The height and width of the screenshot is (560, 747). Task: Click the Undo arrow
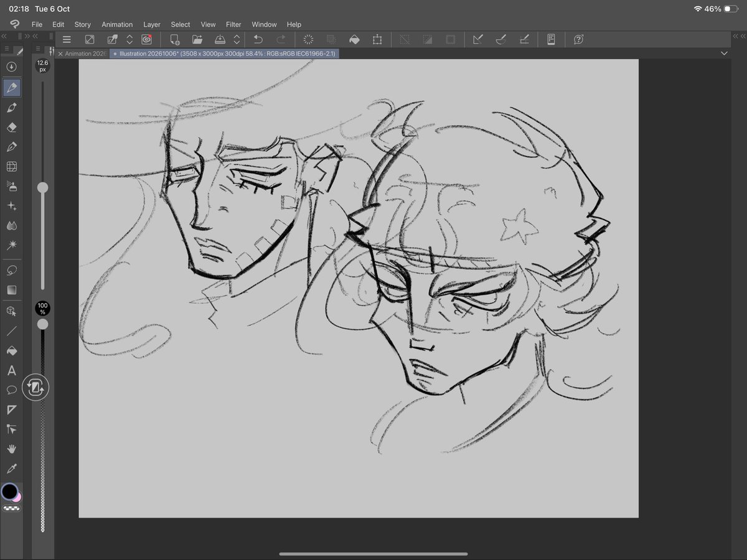click(x=258, y=40)
